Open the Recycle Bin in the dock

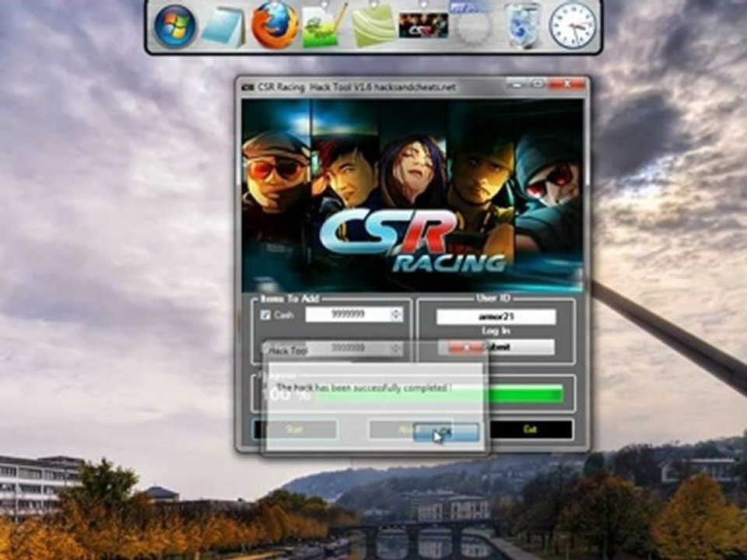pos(523,26)
